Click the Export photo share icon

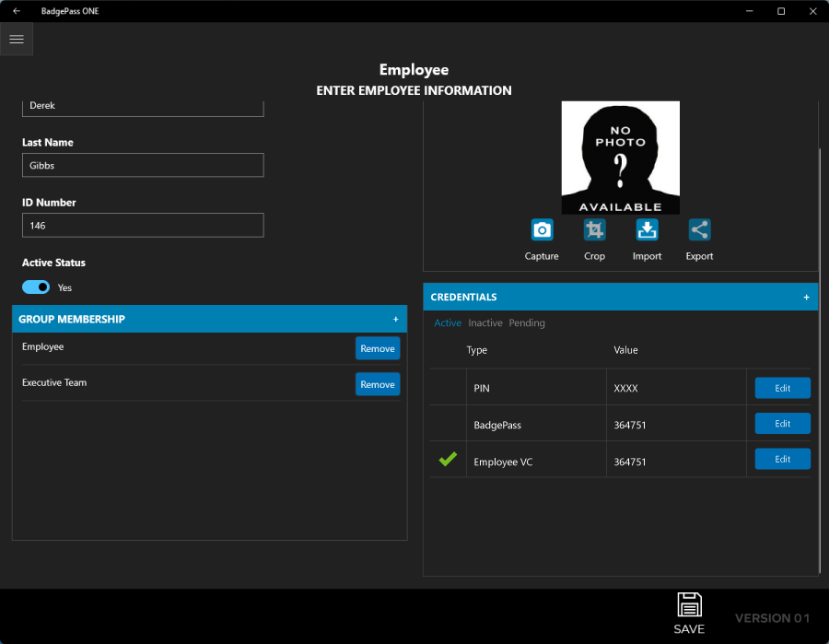[x=699, y=230]
